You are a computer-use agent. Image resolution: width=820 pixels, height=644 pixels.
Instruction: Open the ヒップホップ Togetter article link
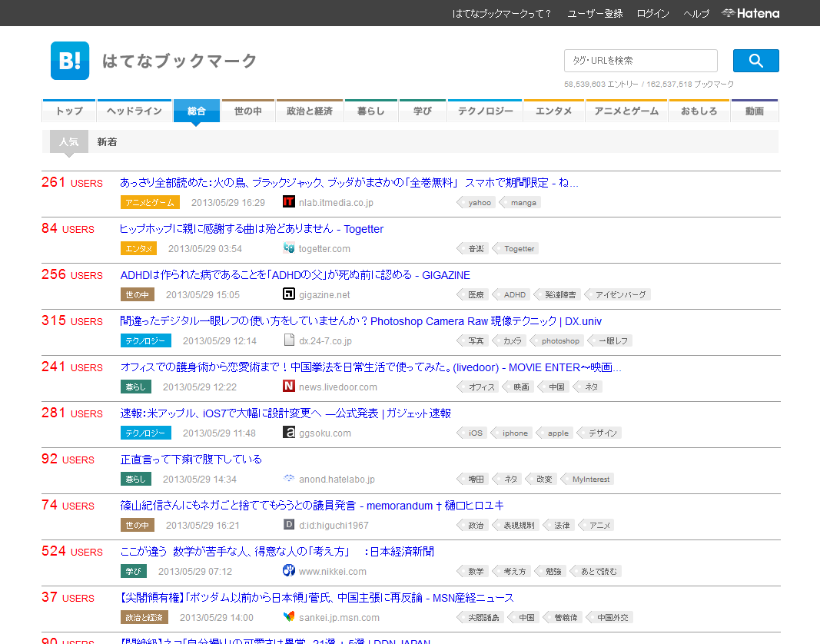[x=251, y=228]
